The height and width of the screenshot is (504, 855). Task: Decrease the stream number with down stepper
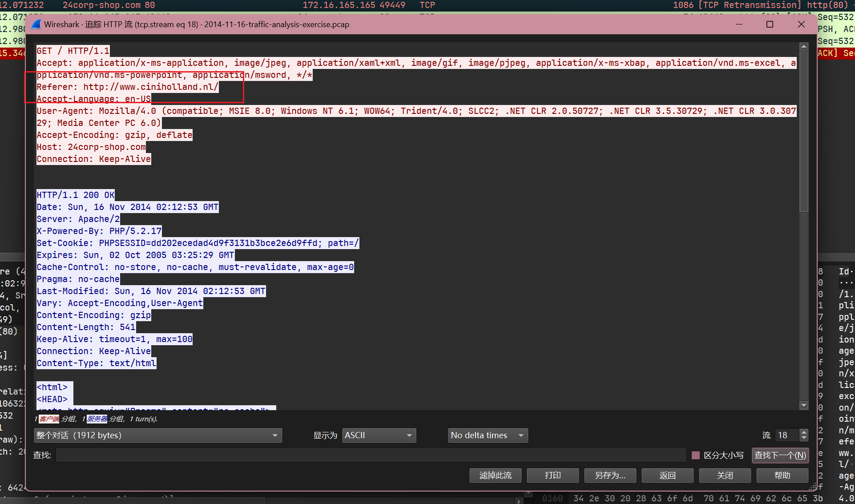coord(804,438)
